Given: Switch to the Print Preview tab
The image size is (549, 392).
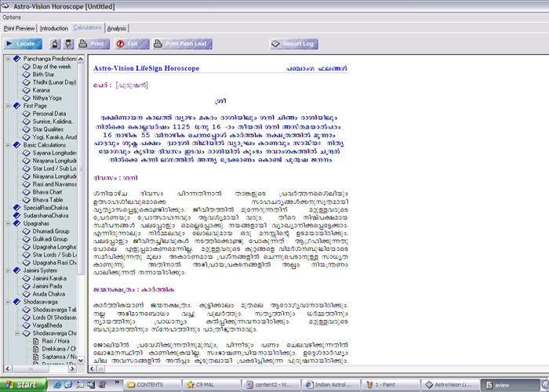Looking at the screenshot, I should click(x=20, y=28).
